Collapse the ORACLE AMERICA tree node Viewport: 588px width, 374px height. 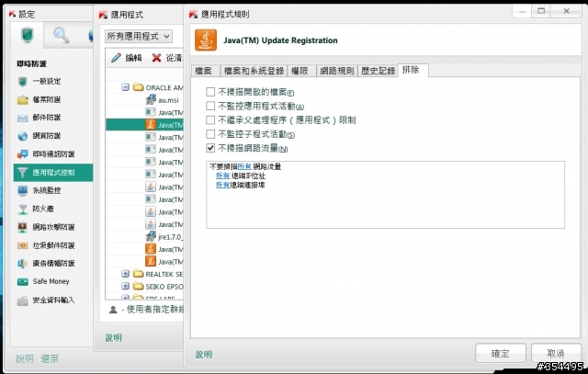click(x=125, y=87)
